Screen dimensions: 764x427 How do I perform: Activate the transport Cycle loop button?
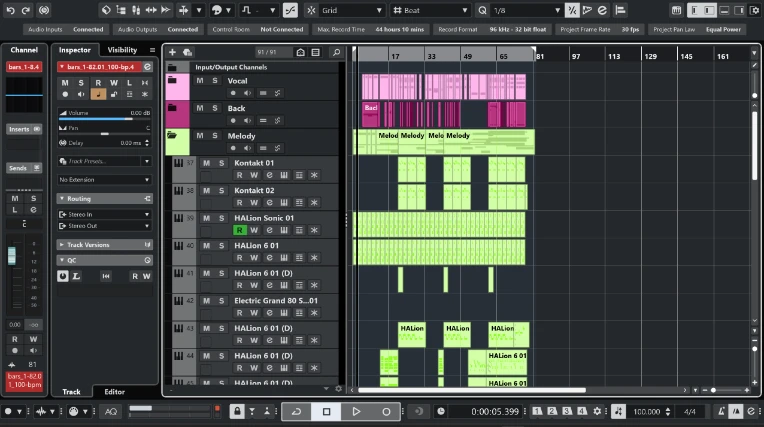295,411
